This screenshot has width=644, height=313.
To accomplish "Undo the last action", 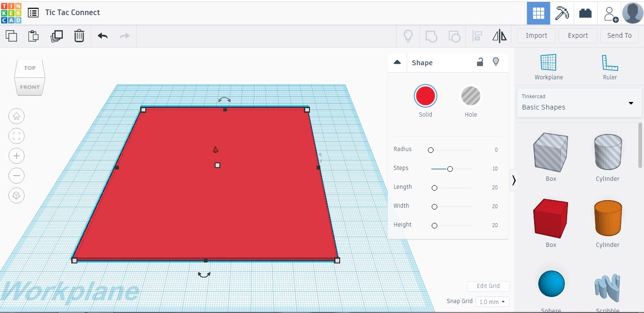I will pyautogui.click(x=102, y=36).
